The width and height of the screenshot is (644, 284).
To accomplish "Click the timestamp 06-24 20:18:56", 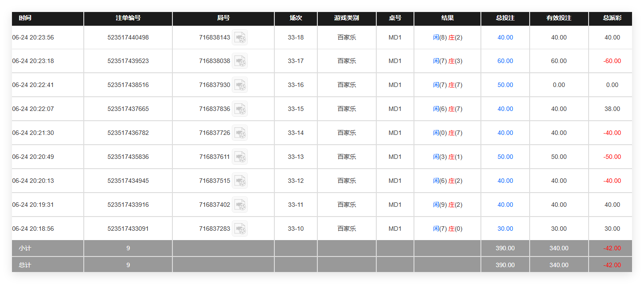I will pyautogui.click(x=33, y=229).
